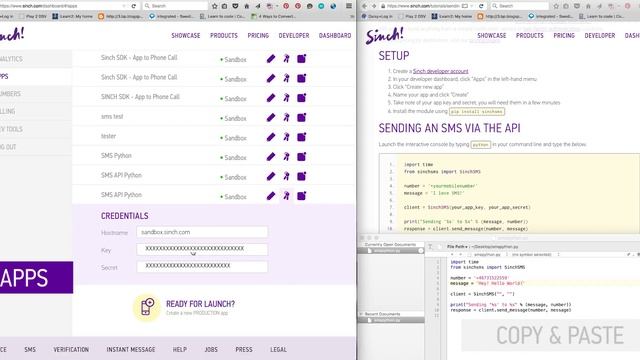
Task: Open 'Daisy • Log in' bookmark in right browser
Action: point(377,16)
